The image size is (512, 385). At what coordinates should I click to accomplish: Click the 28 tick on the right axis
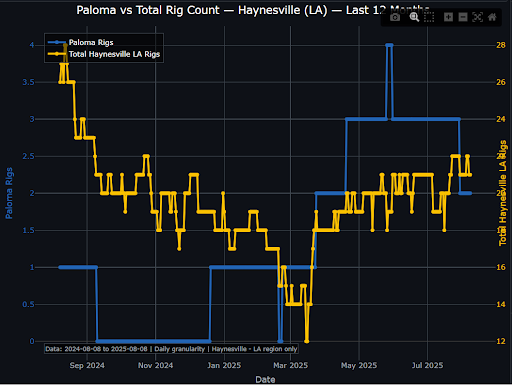pos(501,45)
